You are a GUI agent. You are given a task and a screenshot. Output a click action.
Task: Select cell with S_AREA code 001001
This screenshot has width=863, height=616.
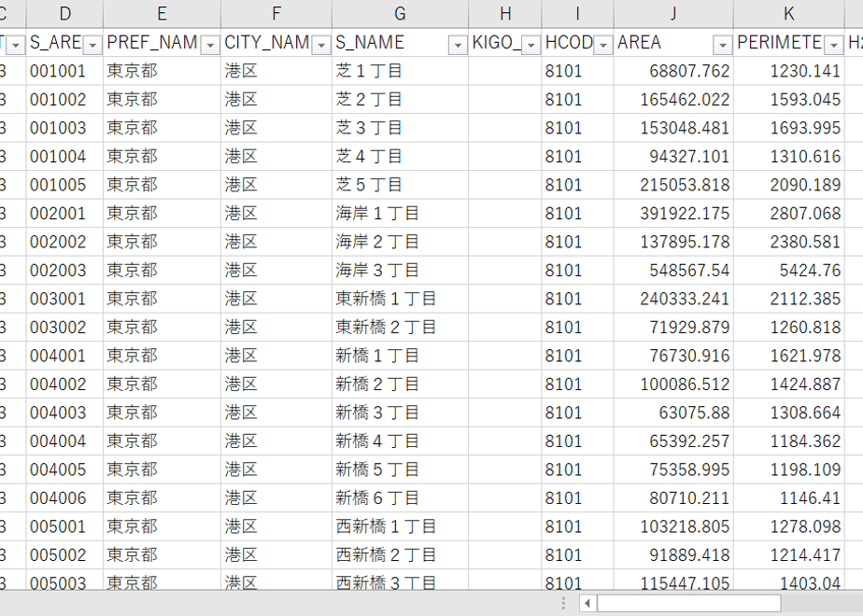click(x=65, y=71)
